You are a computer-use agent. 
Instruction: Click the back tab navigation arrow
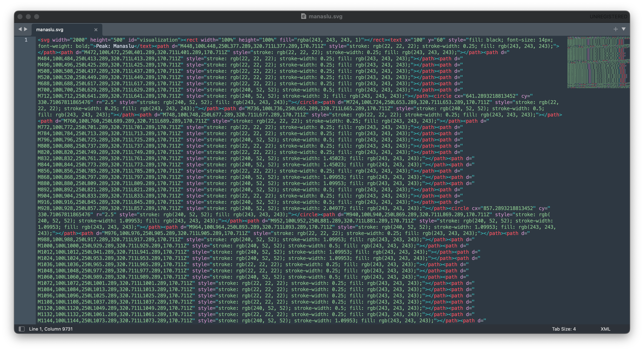click(x=20, y=29)
